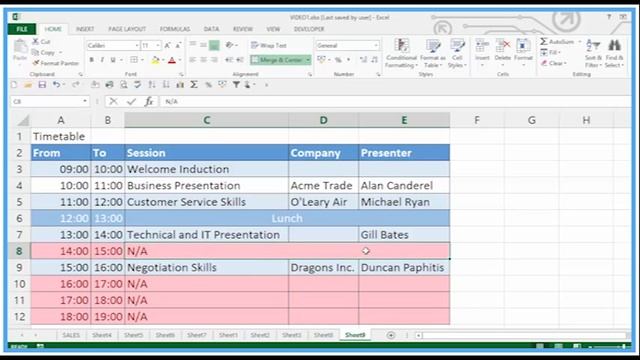640x360 pixels.
Task: Toggle Align Right in Alignment group
Action: pyautogui.click(x=214, y=60)
